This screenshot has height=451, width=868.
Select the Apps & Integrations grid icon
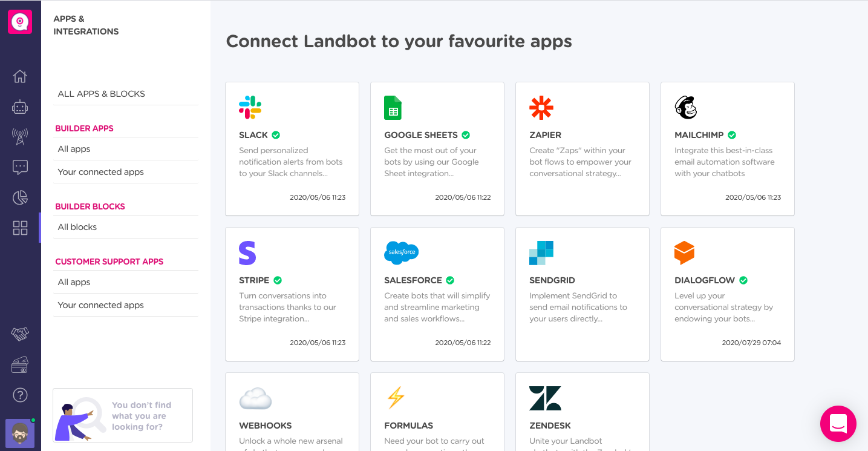pos(20,228)
